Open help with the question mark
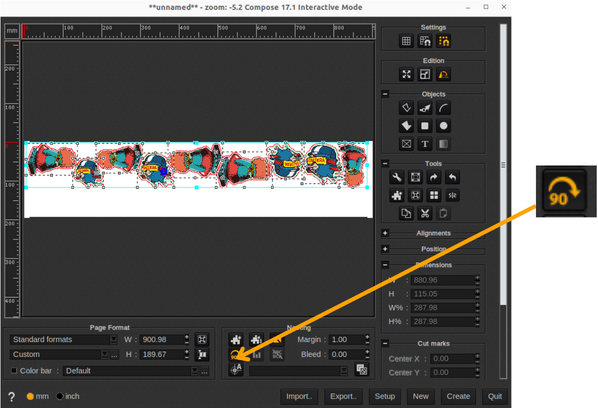This screenshot has height=408, width=598. [12, 397]
